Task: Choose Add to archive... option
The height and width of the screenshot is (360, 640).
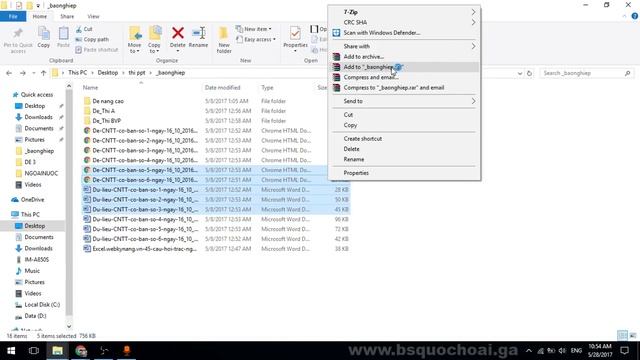Action: (404, 57)
